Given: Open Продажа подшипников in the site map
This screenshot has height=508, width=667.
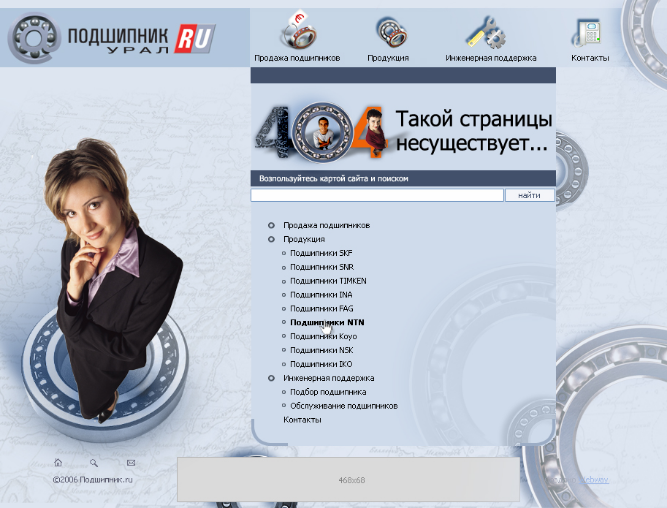Looking at the screenshot, I should [x=326, y=225].
